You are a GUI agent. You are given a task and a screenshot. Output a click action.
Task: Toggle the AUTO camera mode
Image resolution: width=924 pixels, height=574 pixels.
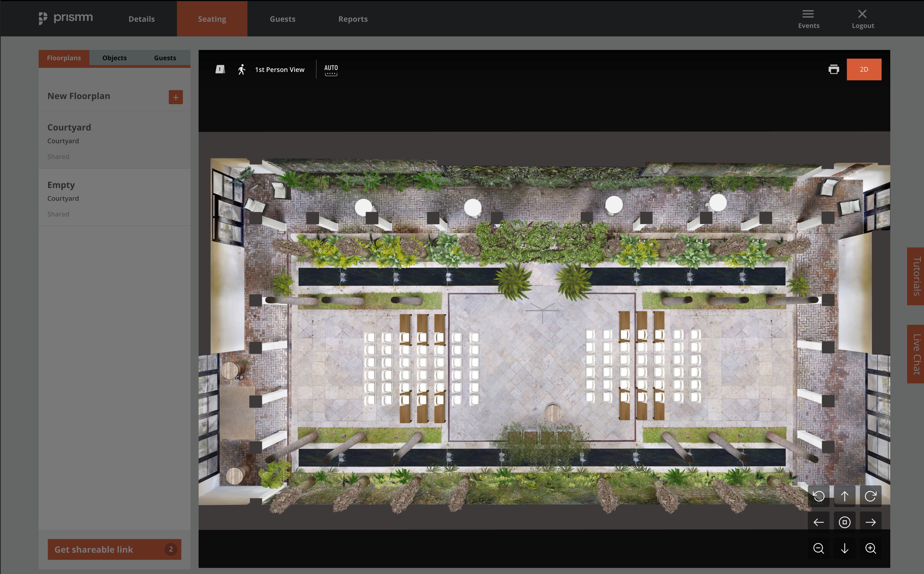click(x=331, y=69)
